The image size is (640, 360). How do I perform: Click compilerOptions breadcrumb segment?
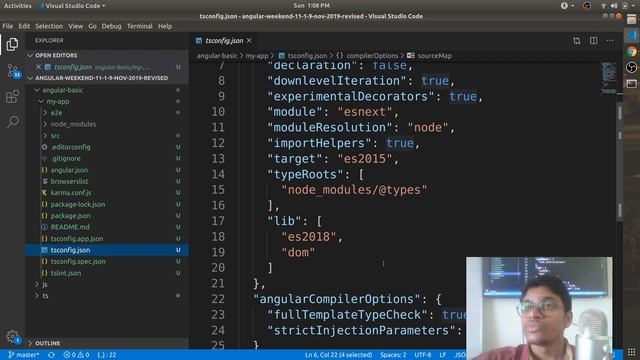(x=372, y=56)
